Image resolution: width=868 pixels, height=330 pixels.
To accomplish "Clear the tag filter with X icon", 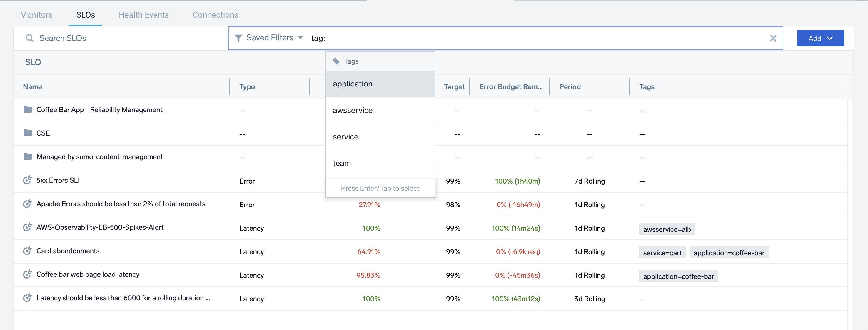I will pyautogui.click(x=773, y=38).
